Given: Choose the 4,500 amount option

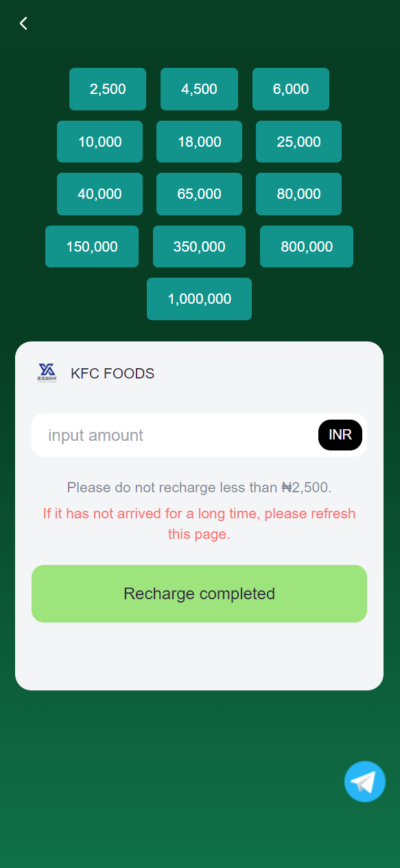Looking at the screenshot, I should coord(199,89).
